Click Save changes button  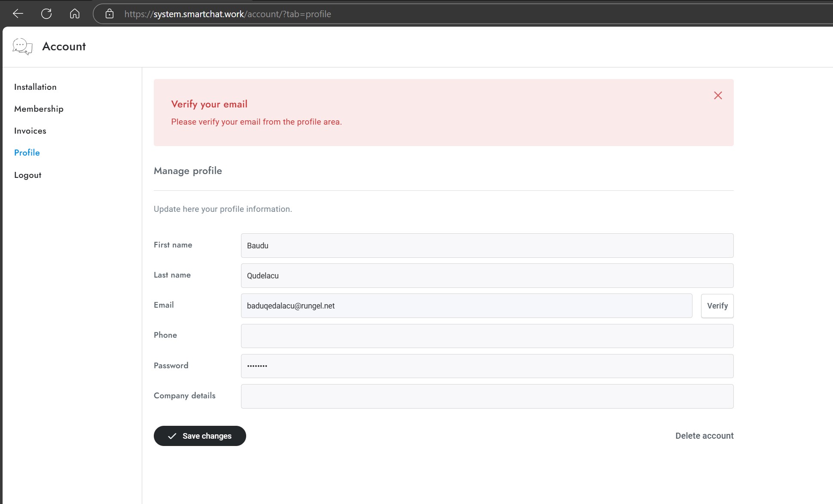(x=200, y=436)
